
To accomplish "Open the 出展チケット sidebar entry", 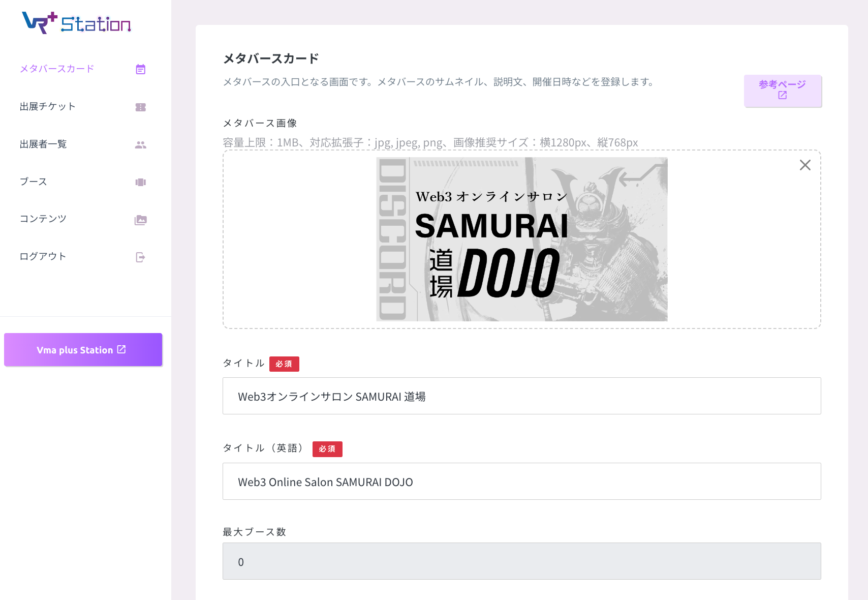I will click(48, 106).
